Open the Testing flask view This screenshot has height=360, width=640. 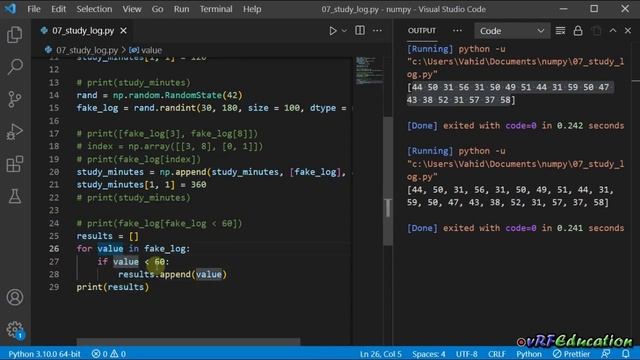click(15, 196)
